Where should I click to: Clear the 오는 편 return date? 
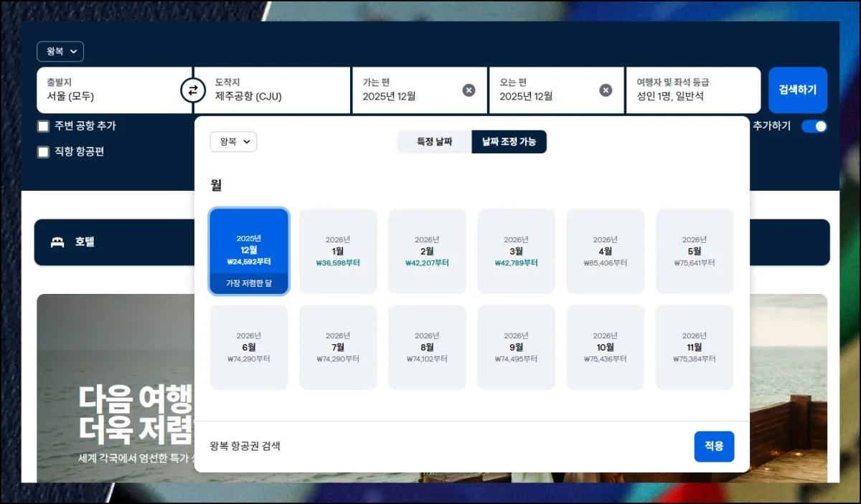coord(606,90)
